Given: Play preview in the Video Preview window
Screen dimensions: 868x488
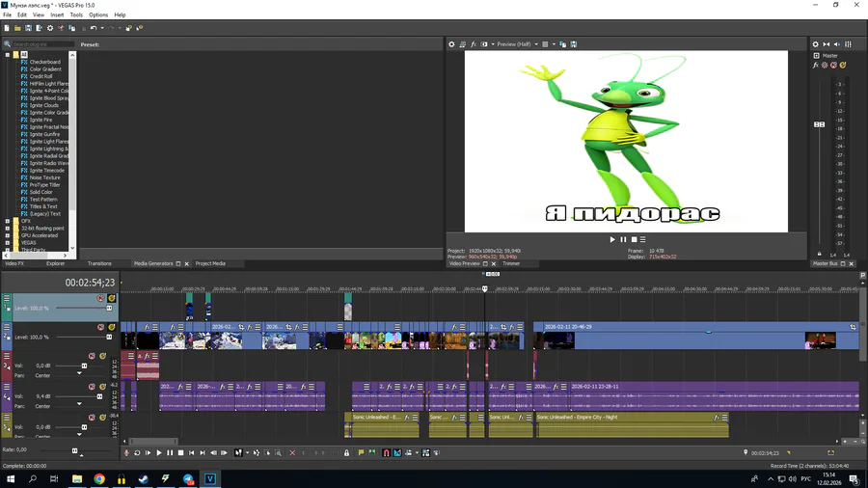Looking at the screenshot, I should click(x=612, y=239).
